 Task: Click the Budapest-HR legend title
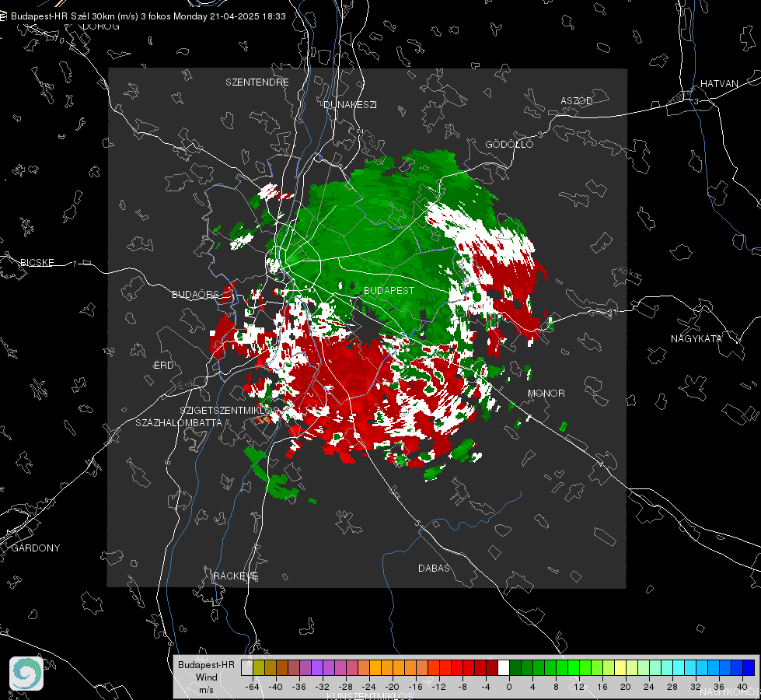206,664
